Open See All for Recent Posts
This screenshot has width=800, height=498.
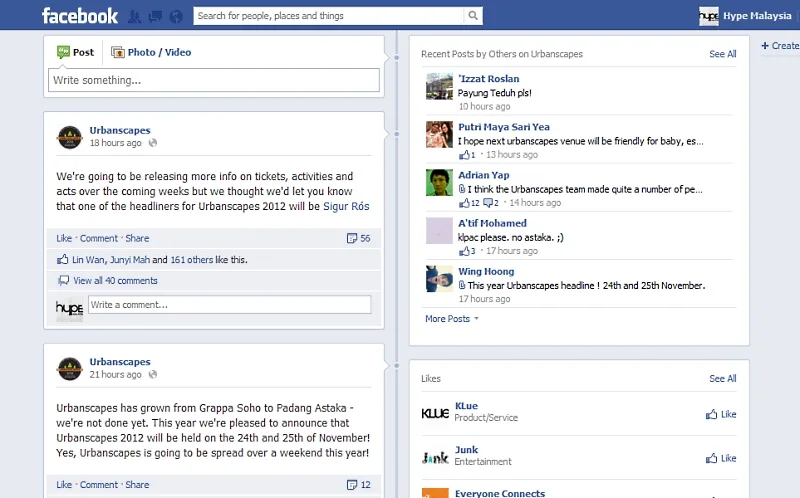click(722, 54)
